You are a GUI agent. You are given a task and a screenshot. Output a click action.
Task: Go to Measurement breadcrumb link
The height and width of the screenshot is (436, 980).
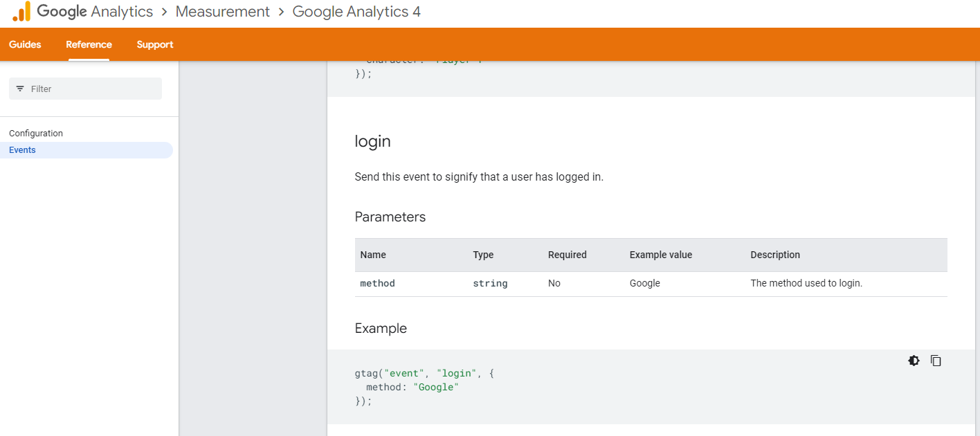[223, 12]
